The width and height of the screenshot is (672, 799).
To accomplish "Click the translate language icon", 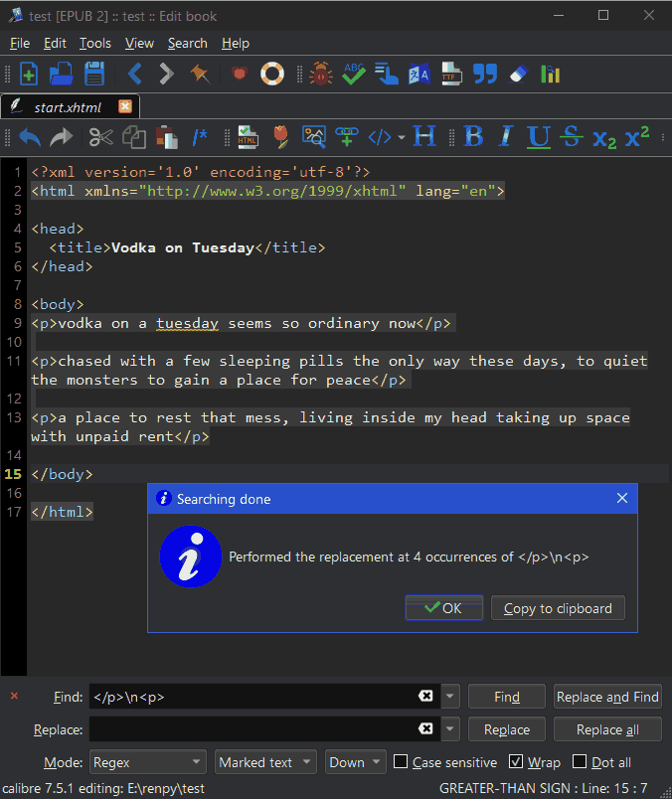I will click(x=420, y=74).
